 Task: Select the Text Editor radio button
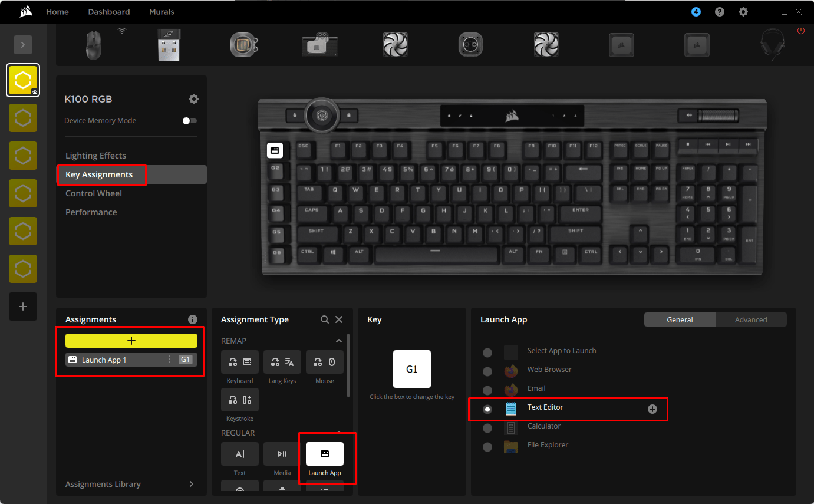(x=487, y=409)
